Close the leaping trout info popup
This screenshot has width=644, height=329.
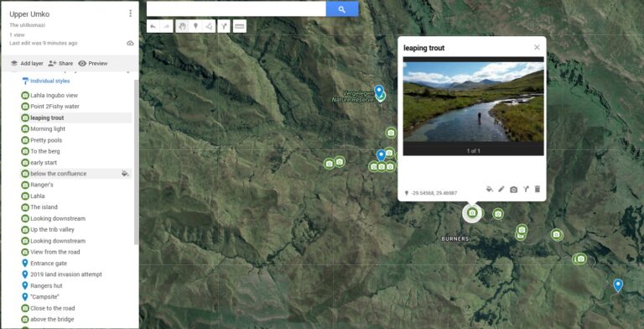537,47
